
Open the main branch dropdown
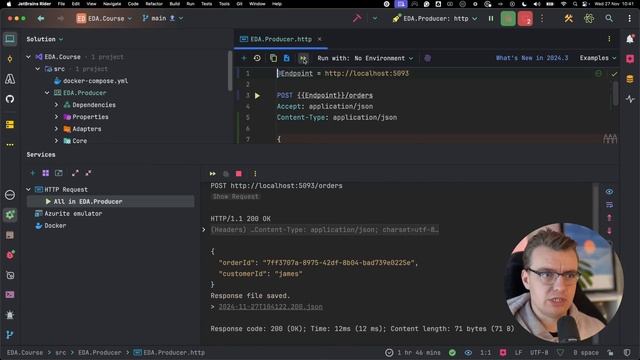[162, 19]
